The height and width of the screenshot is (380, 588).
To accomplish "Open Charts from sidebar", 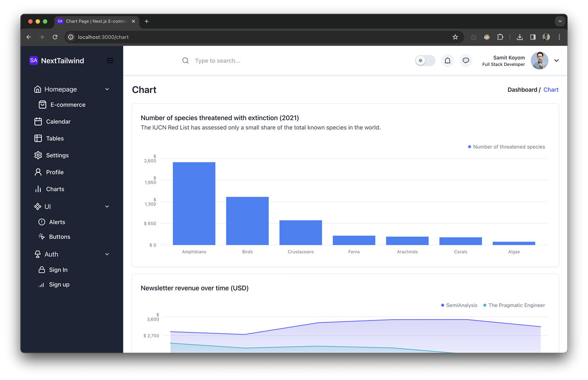I will click(55, 189).
